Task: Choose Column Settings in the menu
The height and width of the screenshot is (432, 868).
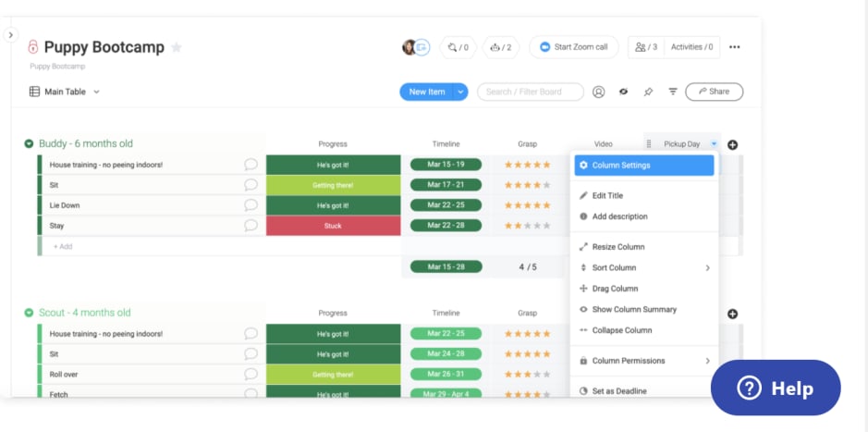Action: point(643,165)
